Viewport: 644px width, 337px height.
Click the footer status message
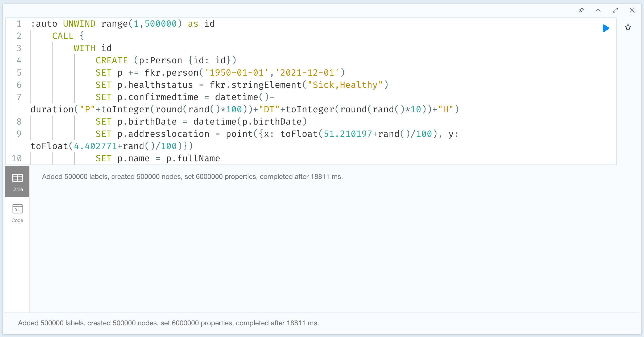[x=168, y=323]
